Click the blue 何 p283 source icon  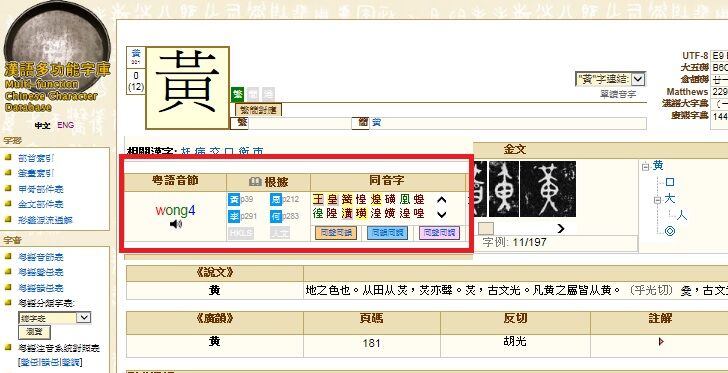pos(276,216)
